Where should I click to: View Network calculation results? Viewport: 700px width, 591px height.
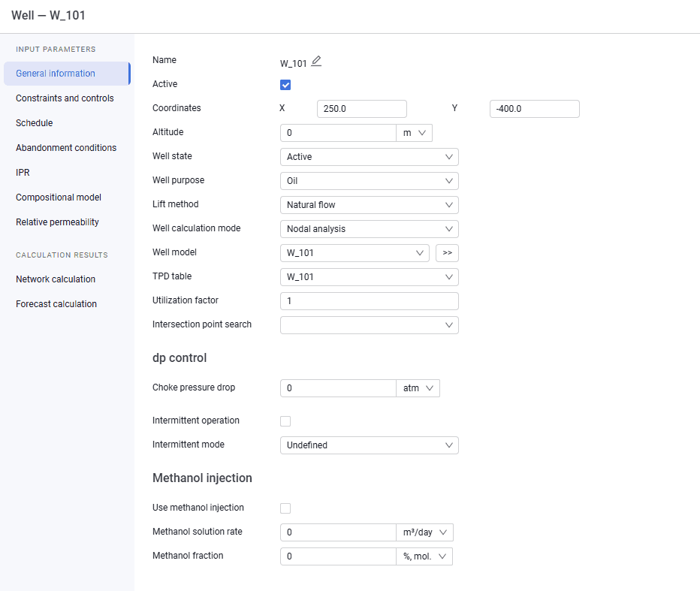pos(56,279)
